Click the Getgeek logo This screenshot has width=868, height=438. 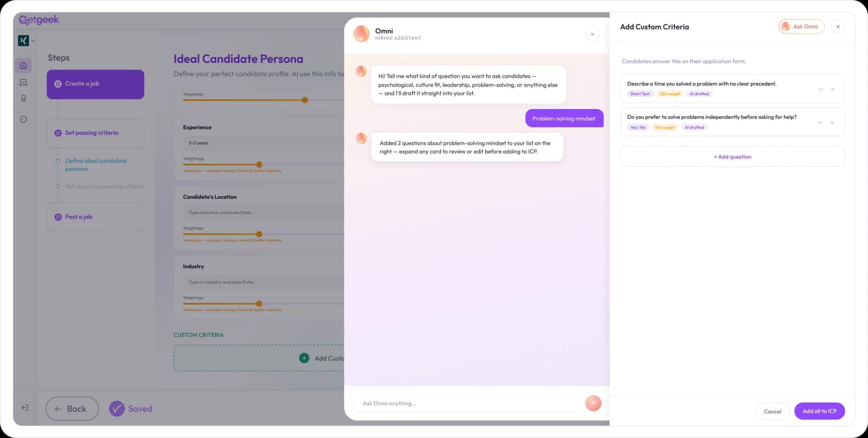pyautogui.click(x=39, y=20)
